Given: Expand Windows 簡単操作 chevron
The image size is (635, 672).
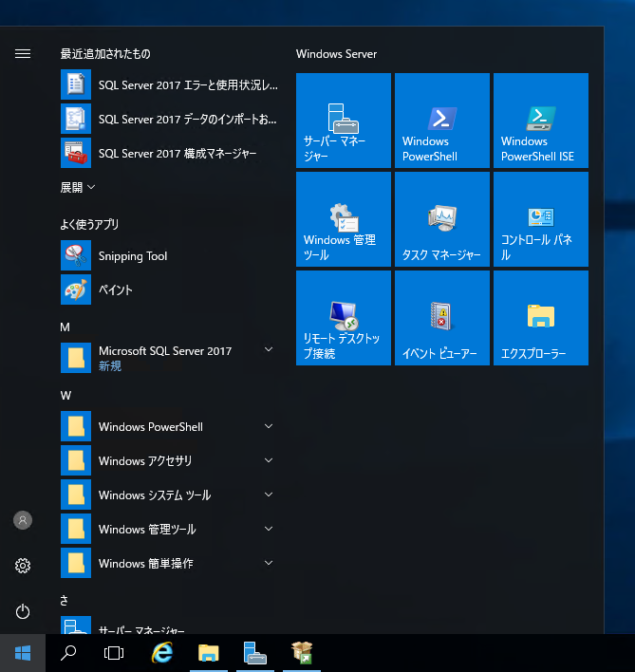Looking at the screenshot, I should [x=269, y=563].
